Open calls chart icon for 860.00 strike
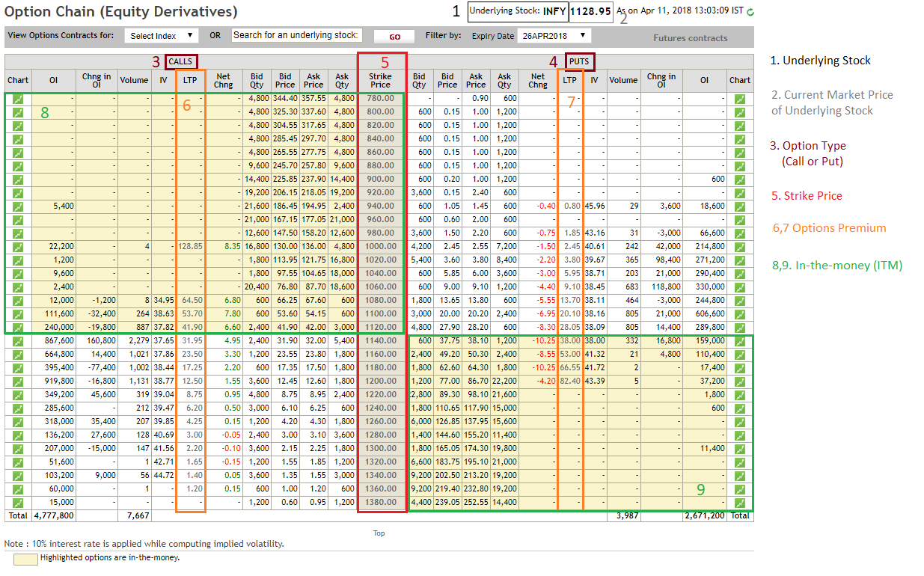Image resolution: width=924 pixels, height=576 pixels. tap(18, 153)
